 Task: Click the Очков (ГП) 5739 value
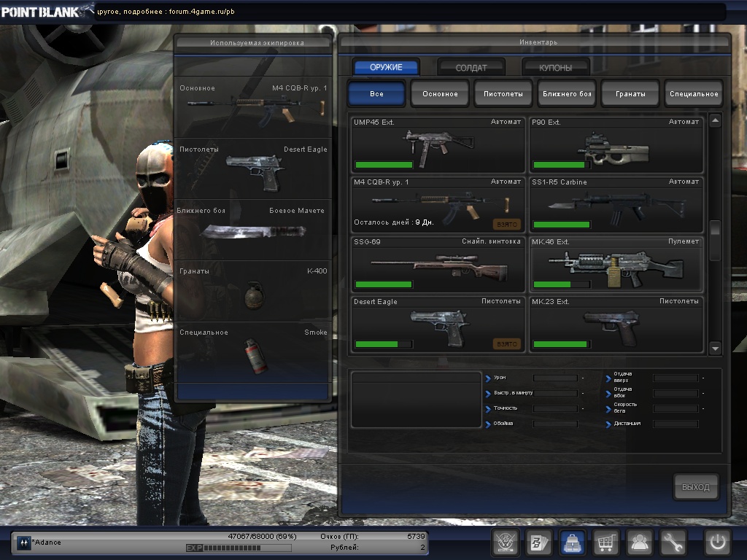tap(415, 536)
